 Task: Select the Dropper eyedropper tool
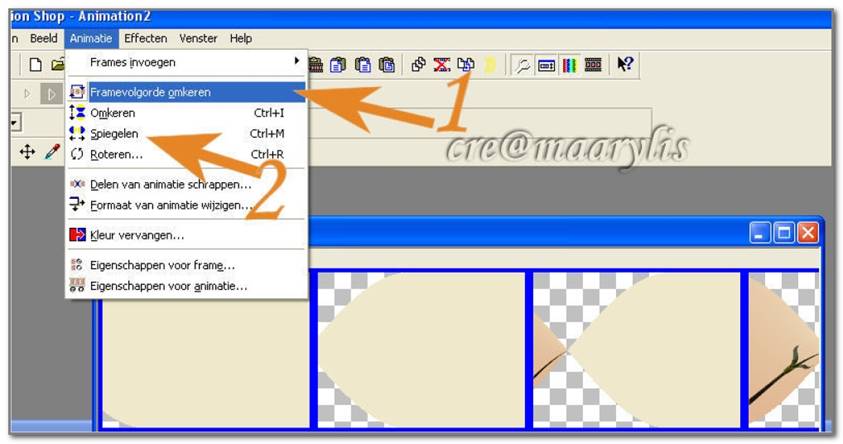(x=52, y=152)
